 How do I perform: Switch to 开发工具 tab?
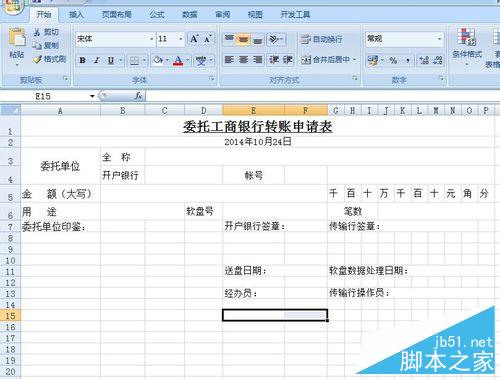295,15
